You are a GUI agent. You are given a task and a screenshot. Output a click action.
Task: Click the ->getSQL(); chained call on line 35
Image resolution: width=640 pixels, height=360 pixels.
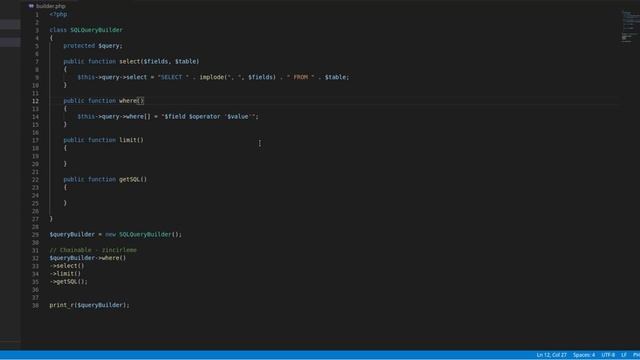[69, 282]
